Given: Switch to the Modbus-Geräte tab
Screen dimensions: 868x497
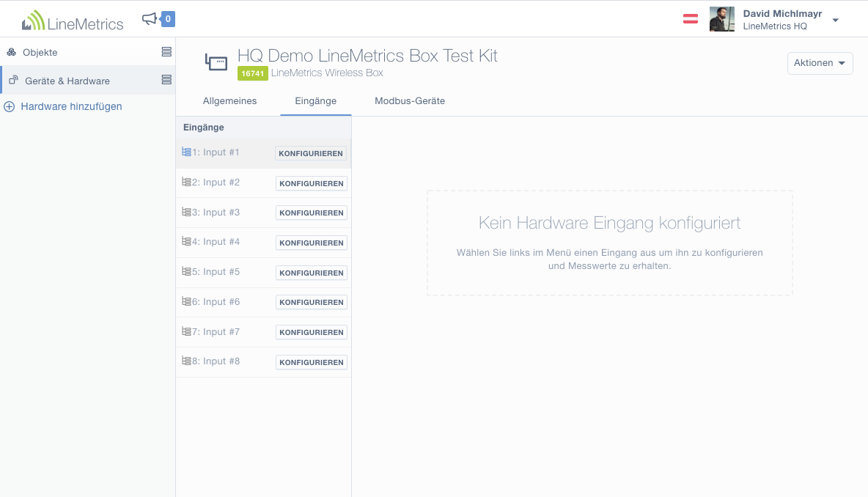Looking at the screenshot, I should (410, 100).
